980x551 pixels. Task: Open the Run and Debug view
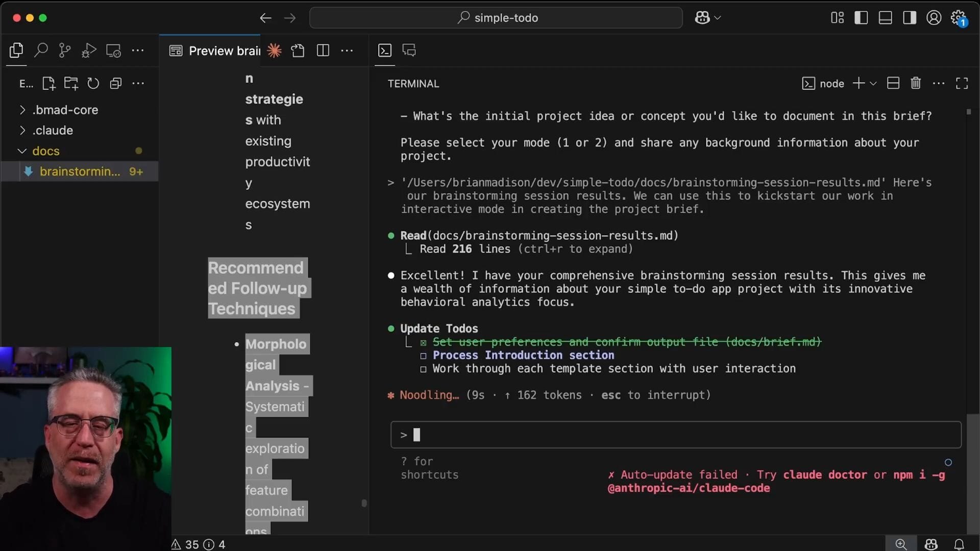tap(89, 50)
